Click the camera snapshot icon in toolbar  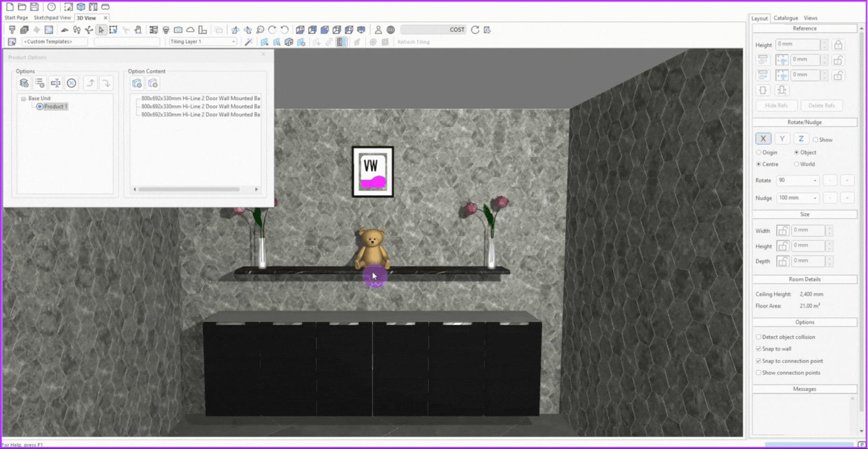click(x=178, y=30)
